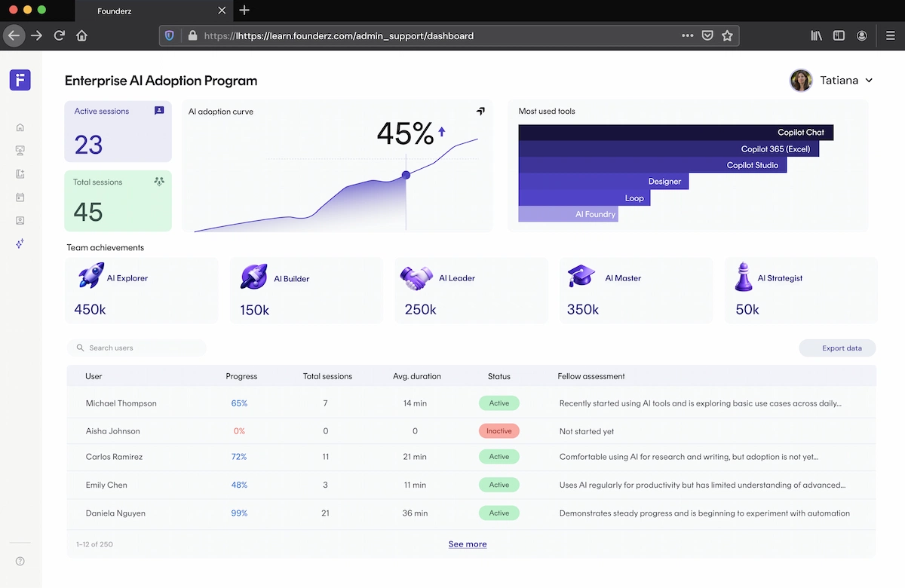The image size is (905, 588).
Task: Click into the Search users field
Action: coord(136,348)
